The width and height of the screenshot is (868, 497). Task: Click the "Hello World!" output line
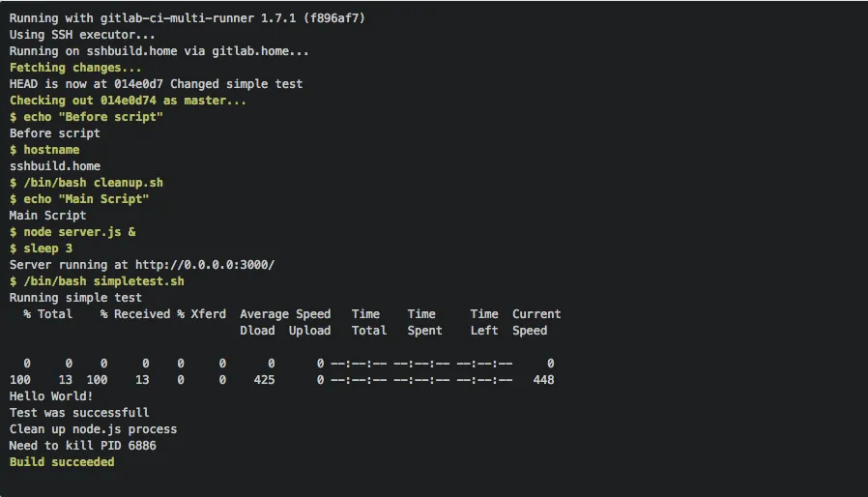51,396
